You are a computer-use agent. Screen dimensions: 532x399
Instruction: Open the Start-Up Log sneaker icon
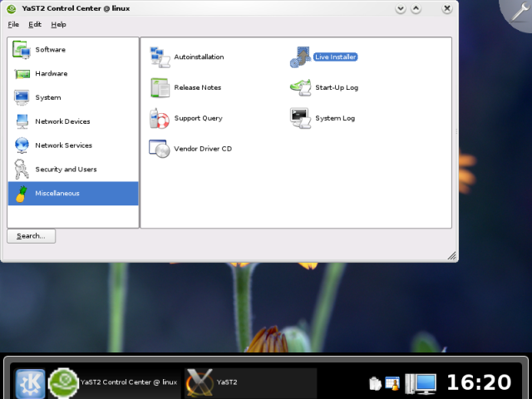coord(301,87)
